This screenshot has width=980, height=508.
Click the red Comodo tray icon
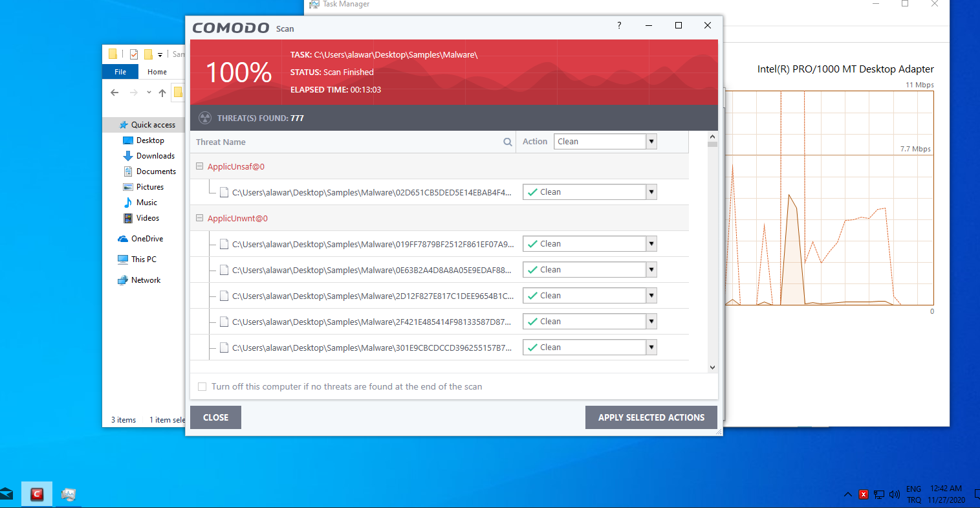point(863,494)
